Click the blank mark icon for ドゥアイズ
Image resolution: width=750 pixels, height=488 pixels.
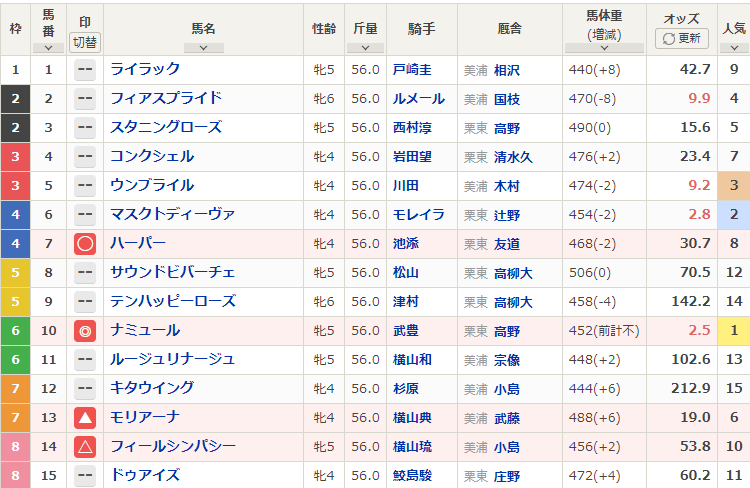click(x=85, y=475)
